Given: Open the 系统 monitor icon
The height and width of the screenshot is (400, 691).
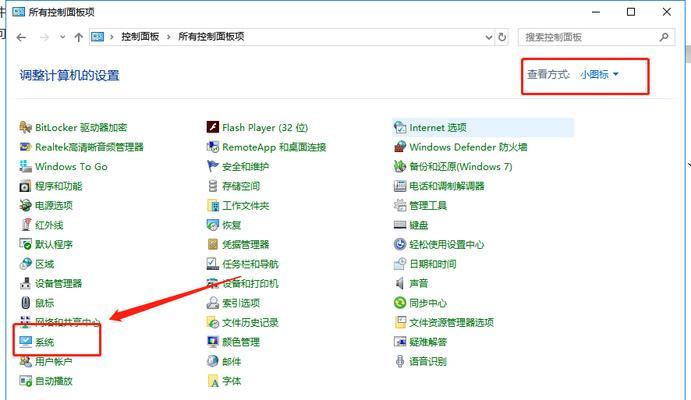Looking at the screenshot, I should (26, 342).
